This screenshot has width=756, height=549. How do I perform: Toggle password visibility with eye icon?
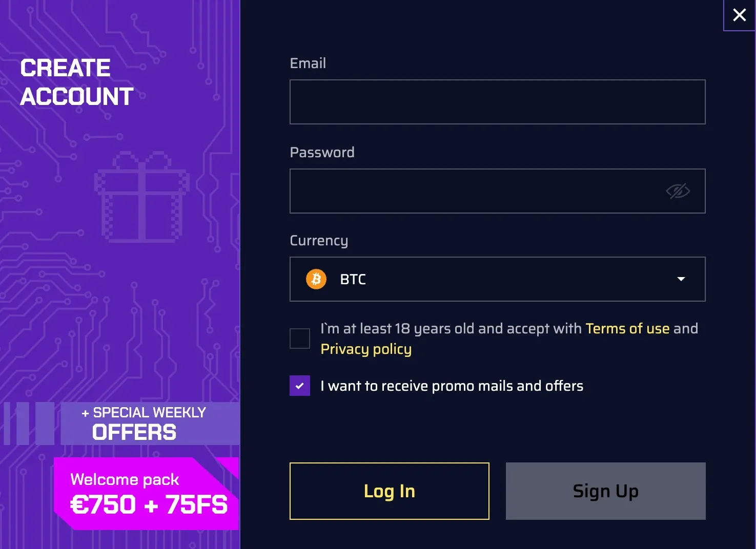pyautogui.click(x=678, y=191)
